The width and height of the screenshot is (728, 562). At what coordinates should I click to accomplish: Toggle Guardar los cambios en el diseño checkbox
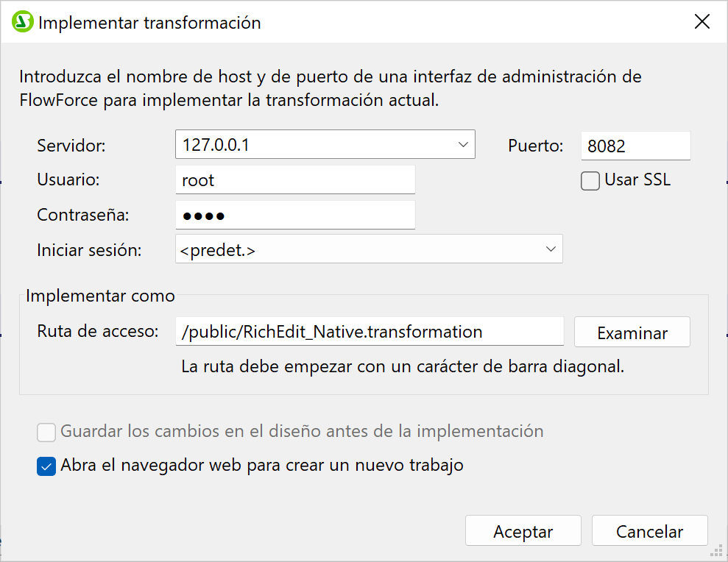(x=46, y=432)
